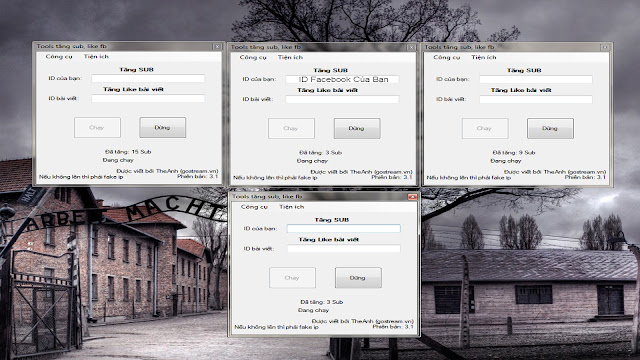Image resolution: width=640 pixels, height=360 pixels.
Task: Click 'Tăng Like bài viết' heading in bottom window
Action: click(x=329, y=240)
